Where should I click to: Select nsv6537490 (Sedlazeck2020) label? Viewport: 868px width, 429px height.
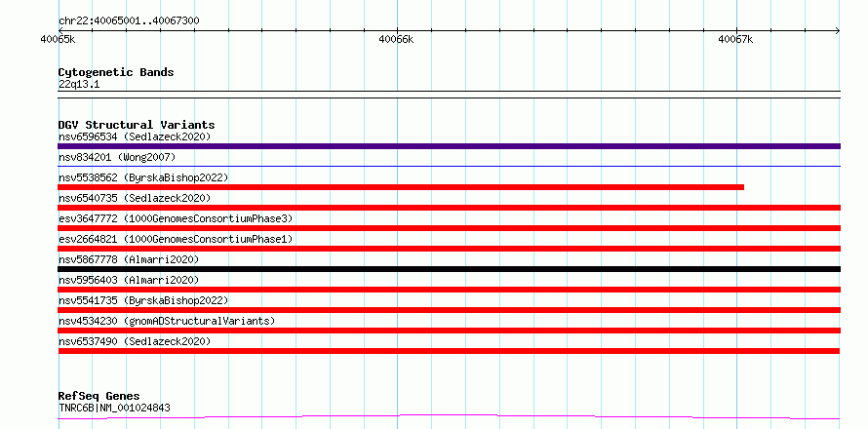pos(135,341)
